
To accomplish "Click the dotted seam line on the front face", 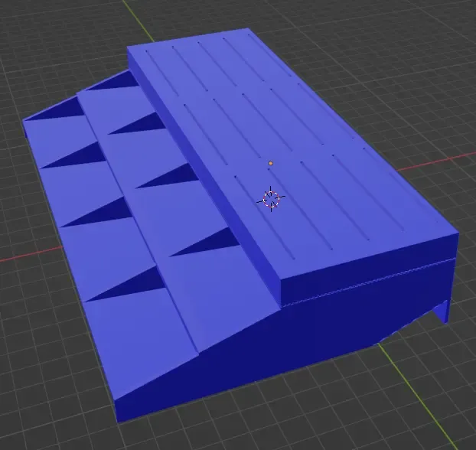I will click(369, 282).
